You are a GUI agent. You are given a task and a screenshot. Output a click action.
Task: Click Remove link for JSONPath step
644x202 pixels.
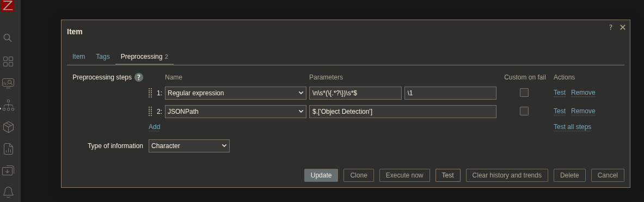[x=583, y=111]
